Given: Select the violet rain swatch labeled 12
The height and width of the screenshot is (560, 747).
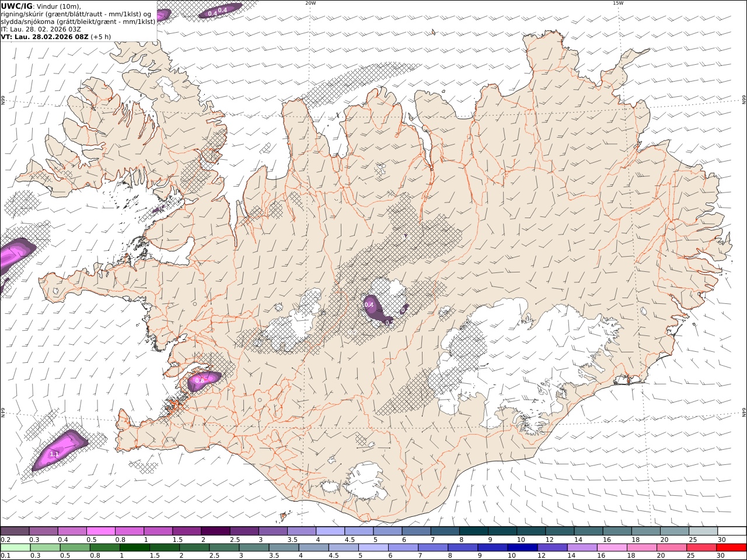Looking at the screenshot, I should [552, 548].
